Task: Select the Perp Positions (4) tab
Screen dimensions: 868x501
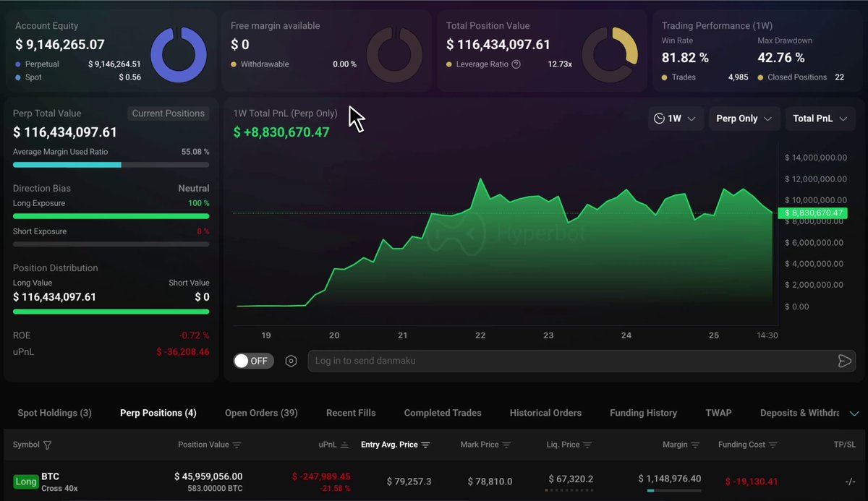Action: pyautogui.click(x=158, y=413)
